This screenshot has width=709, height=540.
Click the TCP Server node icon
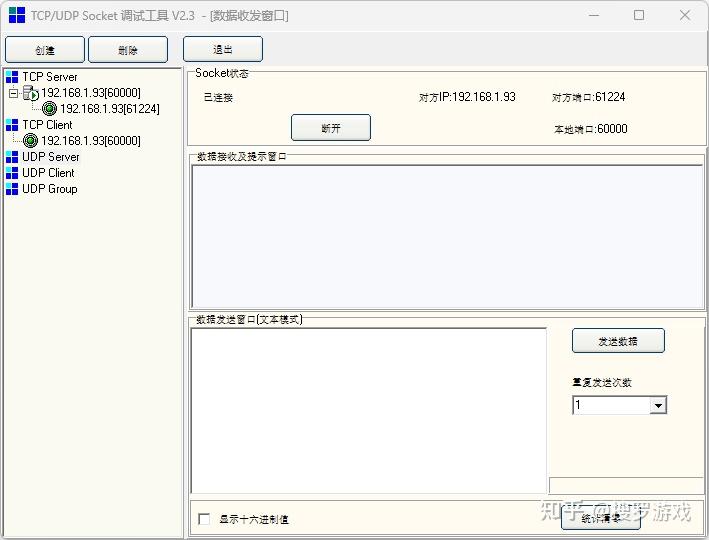tap(12, 77)
